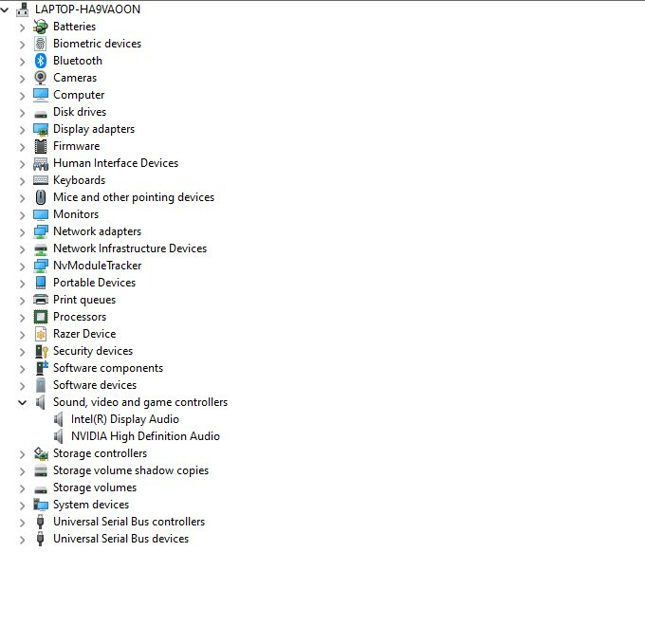The width and height of the screenshot is (645, 644).
Task: Click the Mice and pointing devices icon
Action: click(40, 197)
